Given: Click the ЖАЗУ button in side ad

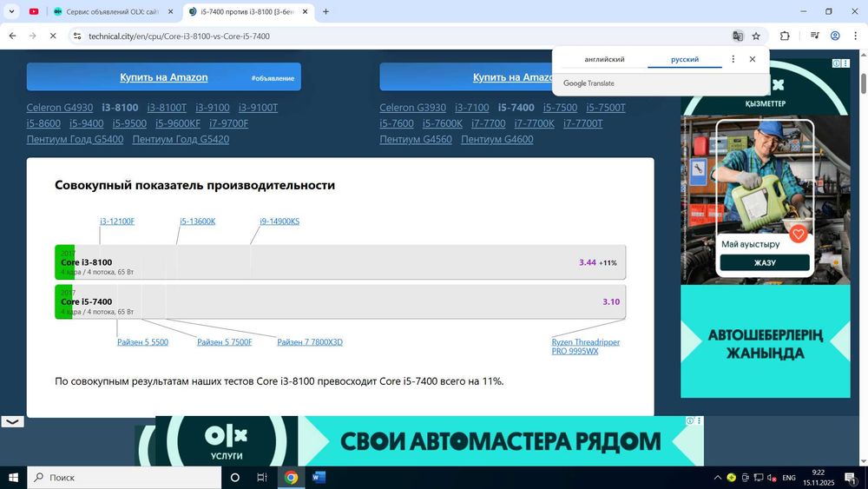Looking at the screenshot, I should tap(765, 262).
